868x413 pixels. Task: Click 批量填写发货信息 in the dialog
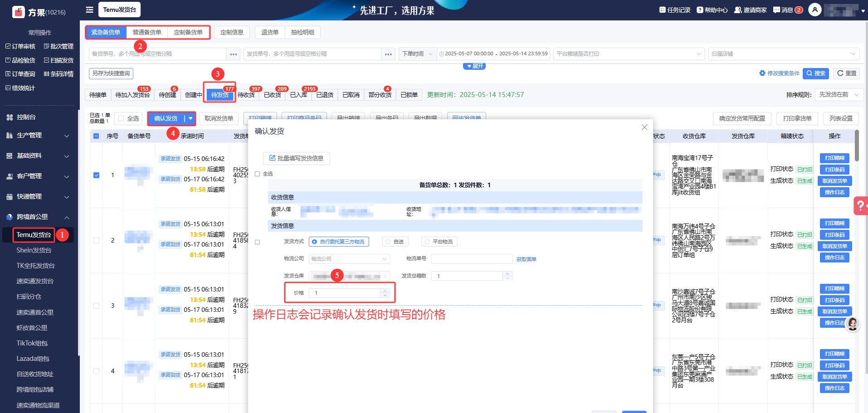tap(296, 158)
